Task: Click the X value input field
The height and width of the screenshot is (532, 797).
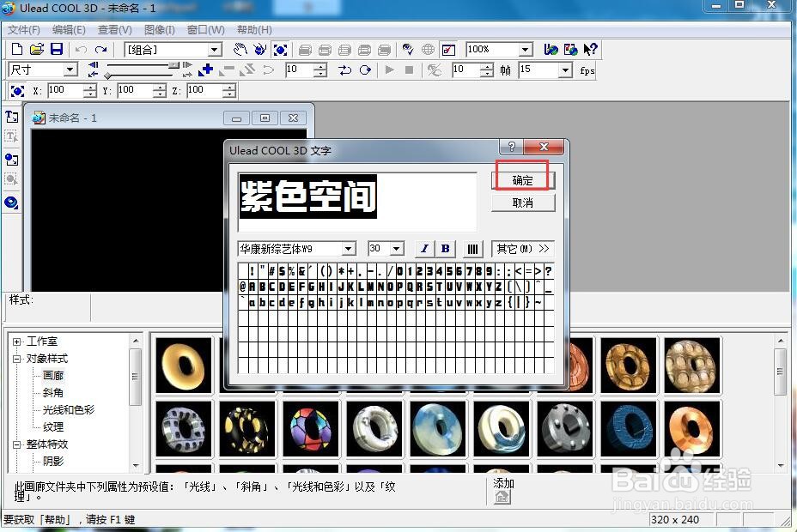Action: pos(64,90)
